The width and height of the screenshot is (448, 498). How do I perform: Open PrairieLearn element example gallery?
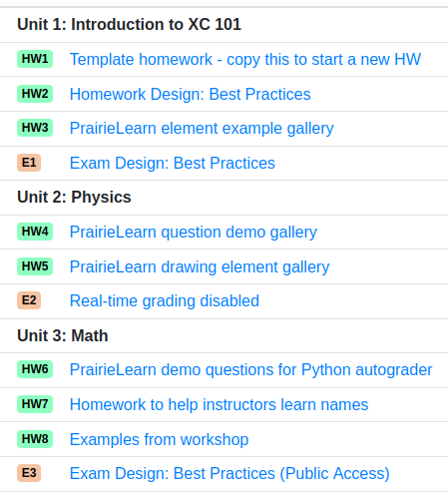click(x=202, y=129)
